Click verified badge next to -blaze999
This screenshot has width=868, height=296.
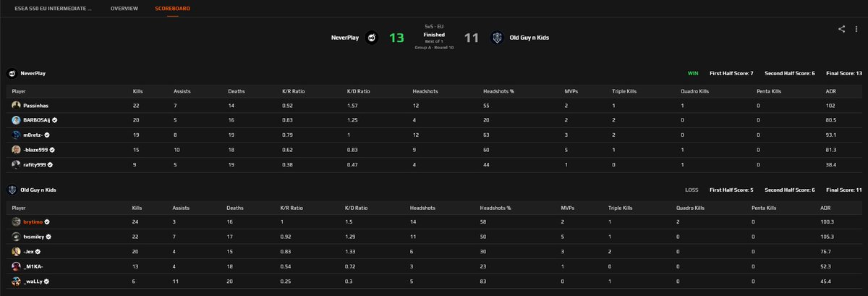(51, 150)
